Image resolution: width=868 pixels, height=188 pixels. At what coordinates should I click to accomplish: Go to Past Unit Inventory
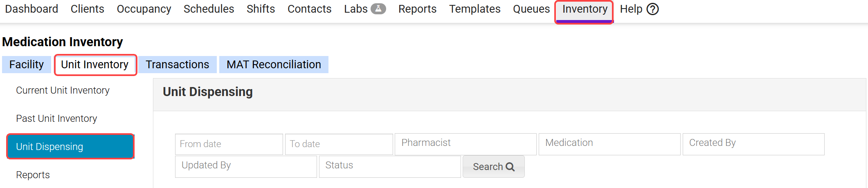[x=56, y=119]
